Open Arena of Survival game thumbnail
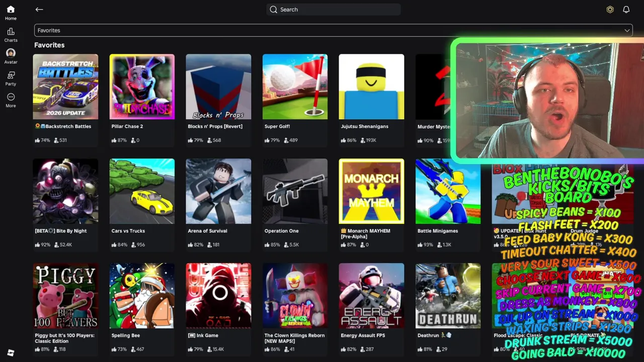This screenshot has width=644, height=362. (x=218, y=191)
